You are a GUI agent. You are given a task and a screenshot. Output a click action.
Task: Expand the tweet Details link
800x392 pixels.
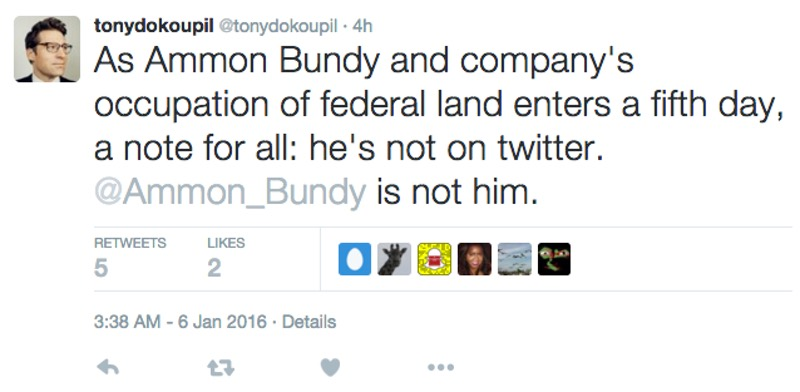tap(309, 322)
